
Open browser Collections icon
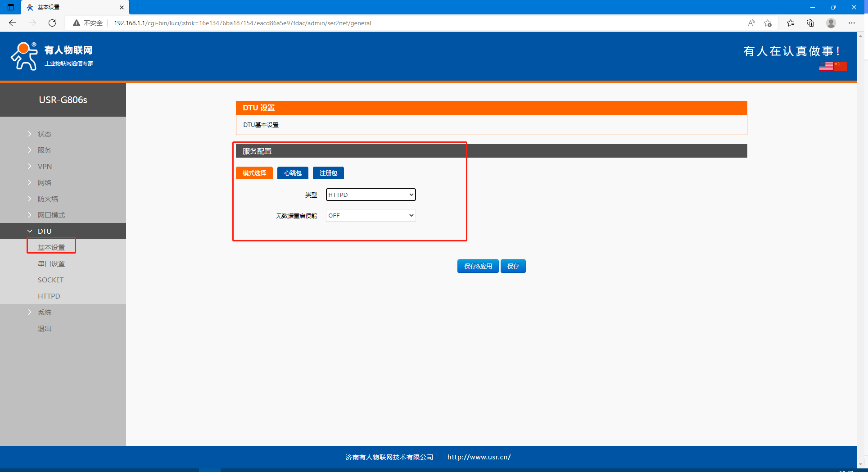810,23
